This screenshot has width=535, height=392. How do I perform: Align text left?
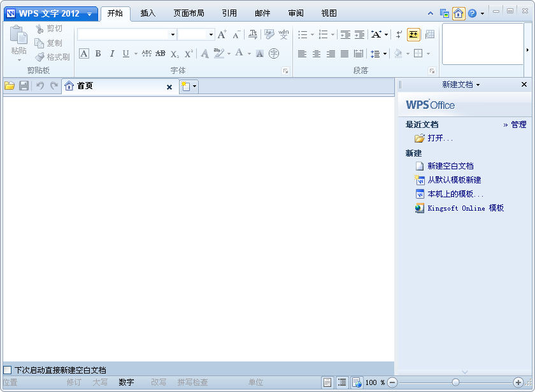(302, 53)
